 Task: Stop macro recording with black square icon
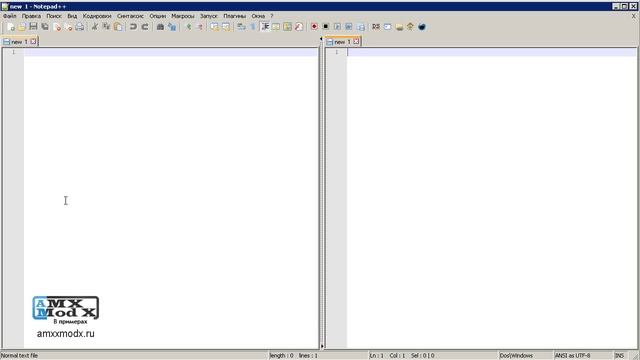[326, 27]
